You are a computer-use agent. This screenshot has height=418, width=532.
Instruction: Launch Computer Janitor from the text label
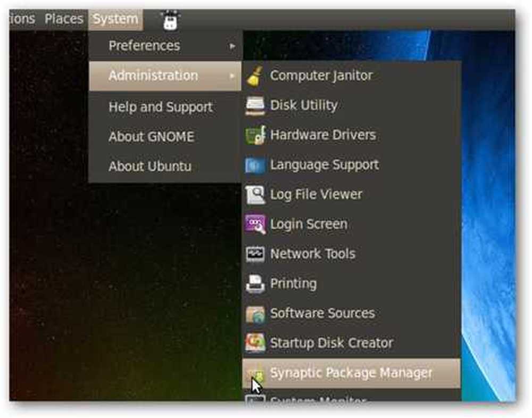(x=321, y=76)
